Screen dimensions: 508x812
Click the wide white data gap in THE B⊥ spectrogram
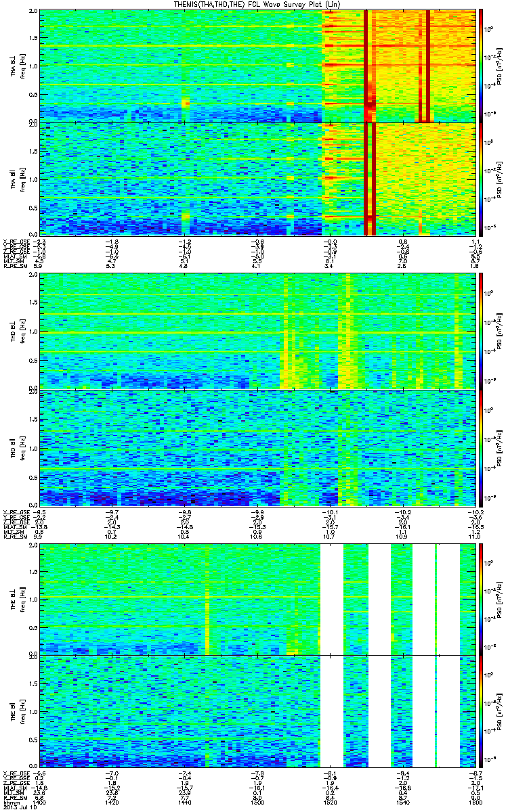[x=331, y=599]
